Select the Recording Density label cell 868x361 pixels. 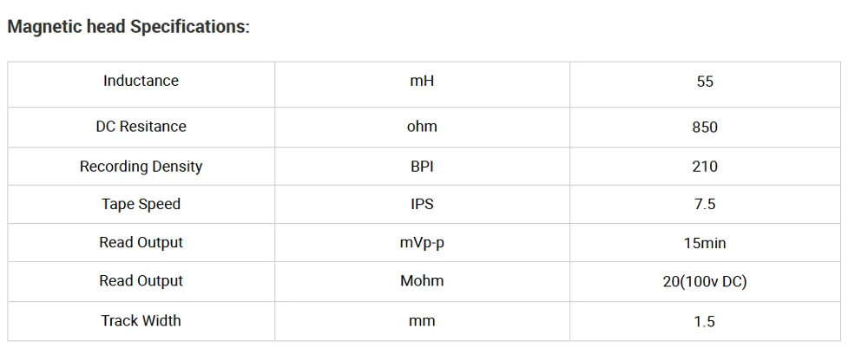[141, 167]
